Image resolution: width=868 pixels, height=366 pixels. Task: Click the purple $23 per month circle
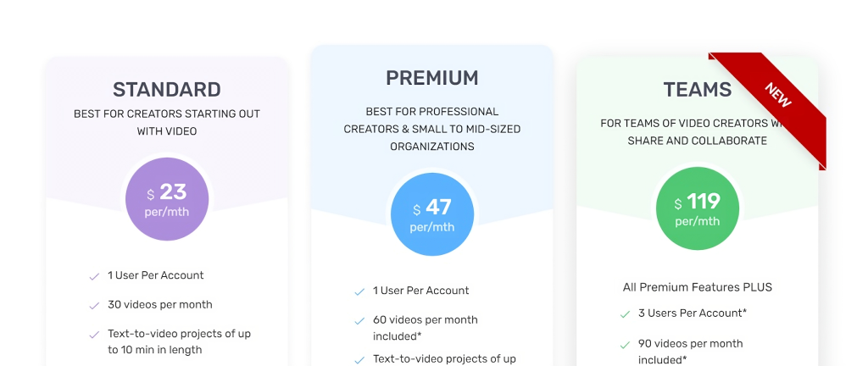[167, 199]
